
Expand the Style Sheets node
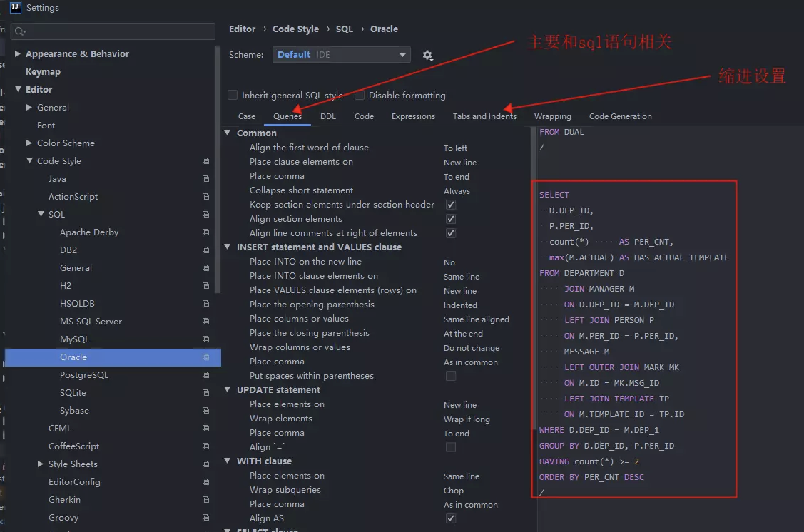pos(40,464)
